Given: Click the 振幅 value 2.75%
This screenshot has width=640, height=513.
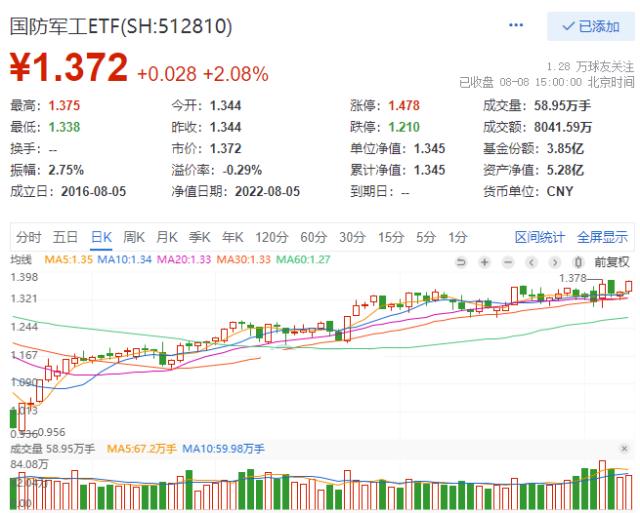Looking at the screenshot, I should click(66, 170).
